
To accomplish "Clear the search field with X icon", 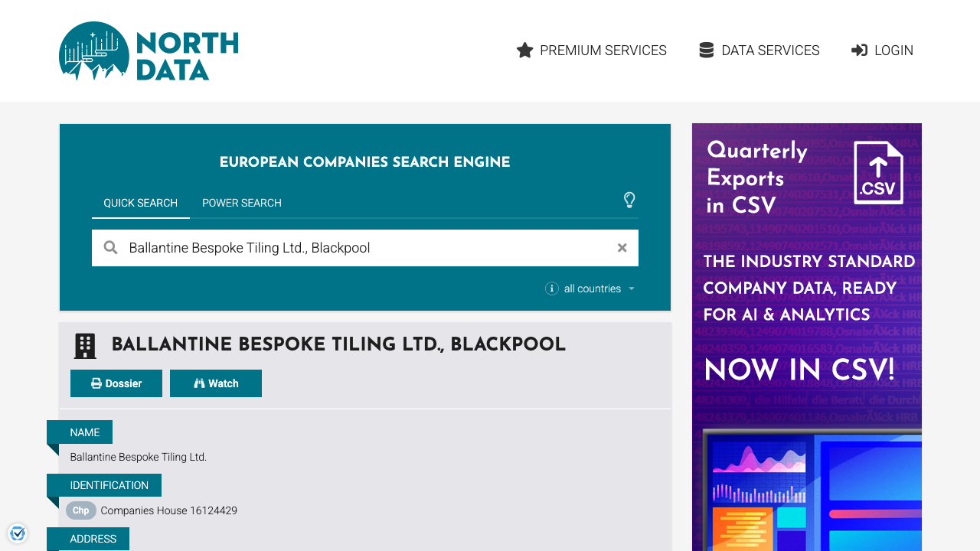I will tap(622, 248).
